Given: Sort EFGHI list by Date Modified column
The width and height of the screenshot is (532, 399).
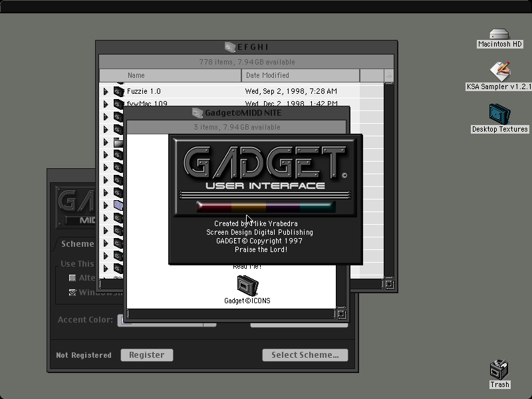Looking at the screenshot, I should point(301,75).
